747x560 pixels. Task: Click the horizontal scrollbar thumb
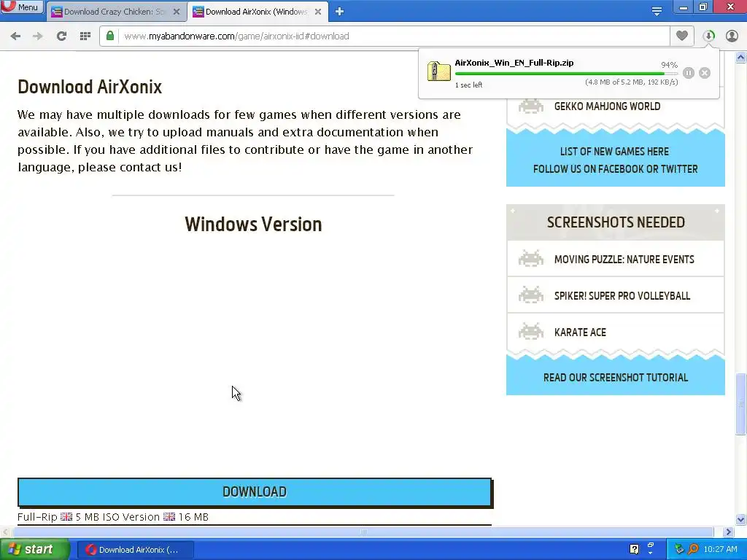click(x=363, y=532)
